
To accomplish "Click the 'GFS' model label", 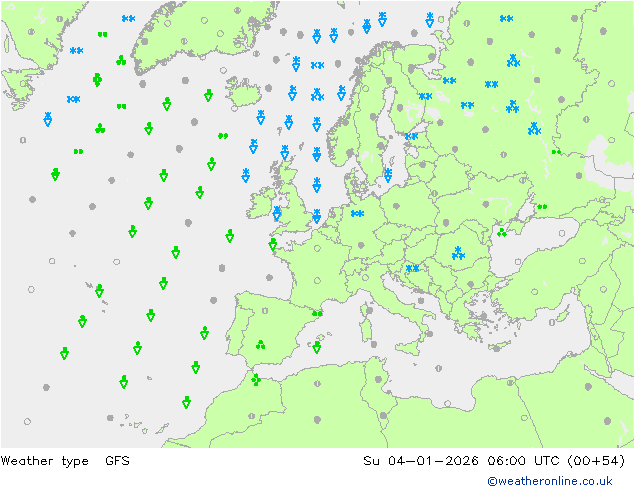I will [x=117, y=461].
